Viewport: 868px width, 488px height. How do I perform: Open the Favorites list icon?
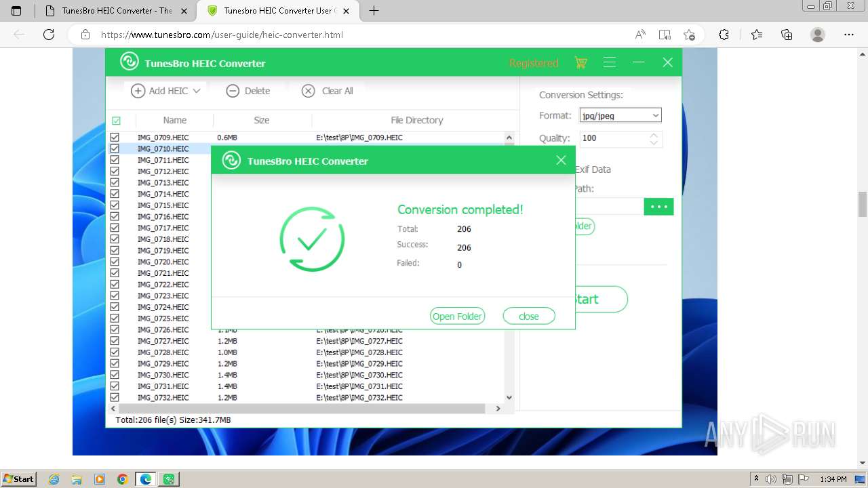point(757,35)
